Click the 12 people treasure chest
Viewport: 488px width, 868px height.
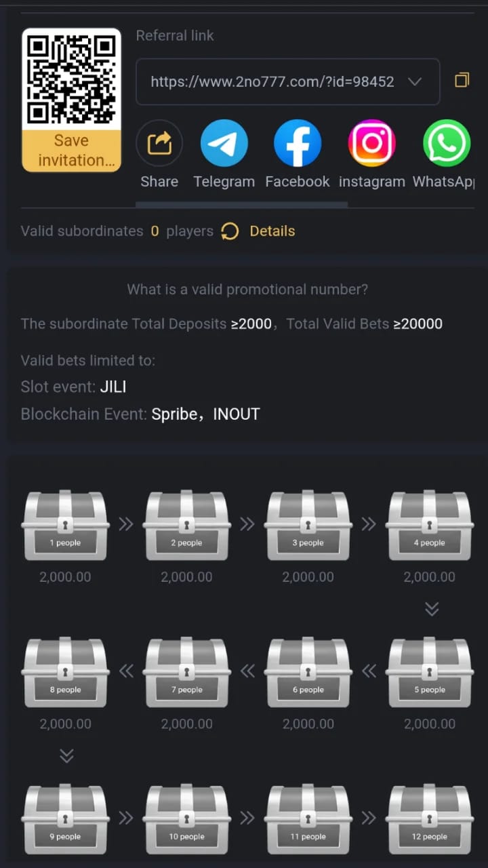[x=430, y=819]
